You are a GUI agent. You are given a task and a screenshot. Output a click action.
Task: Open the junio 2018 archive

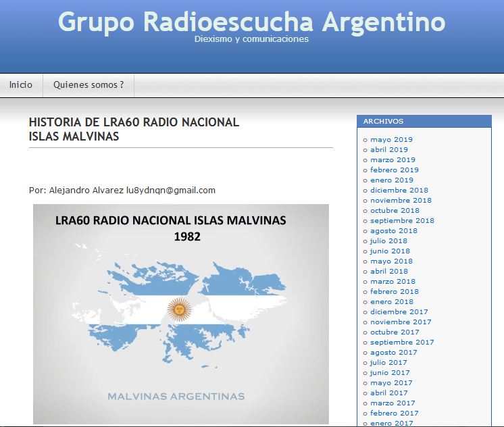(390, 251)
